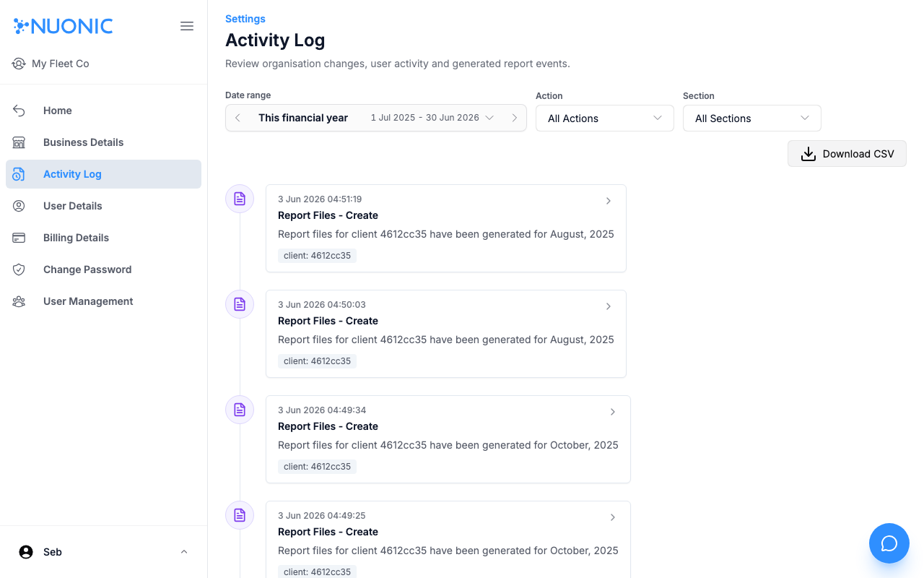Image resolution: width=924 pixels, height=578 pixels.
Task: Click client tag in 04:49:34 entry
Action: tap(317, 467)
